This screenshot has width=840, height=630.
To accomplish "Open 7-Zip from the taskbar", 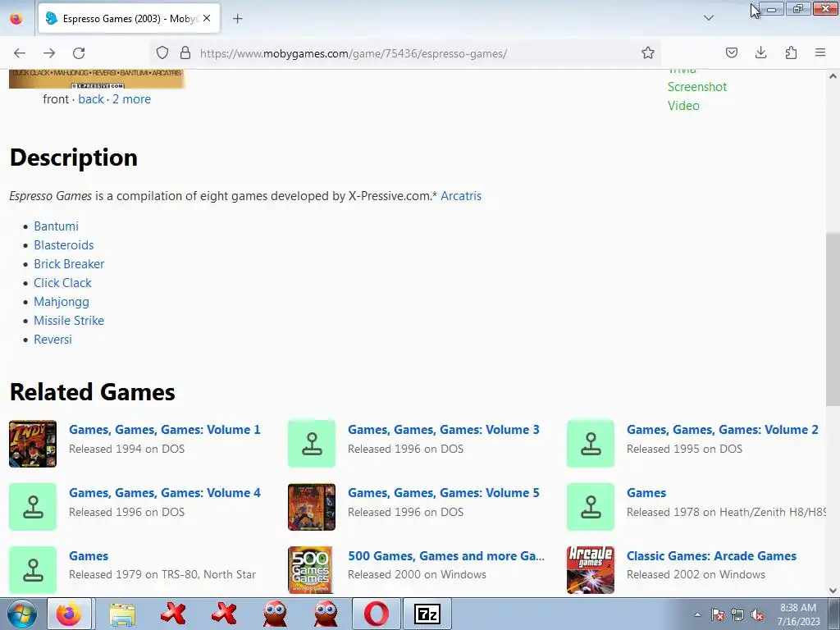I will point(427,614).
